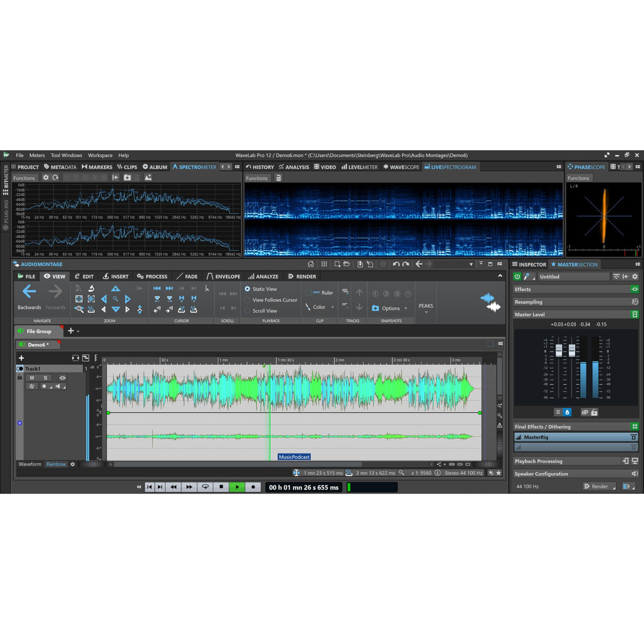Open the Workspace menu
This screenshot has width=644, height=644.
point(100,155)
